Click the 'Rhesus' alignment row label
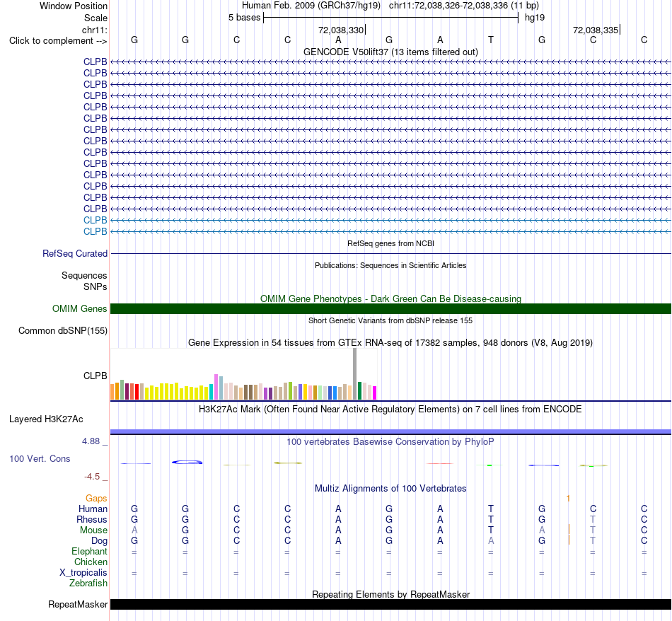This screenshot has height=621, width=672. pos(92,520)
